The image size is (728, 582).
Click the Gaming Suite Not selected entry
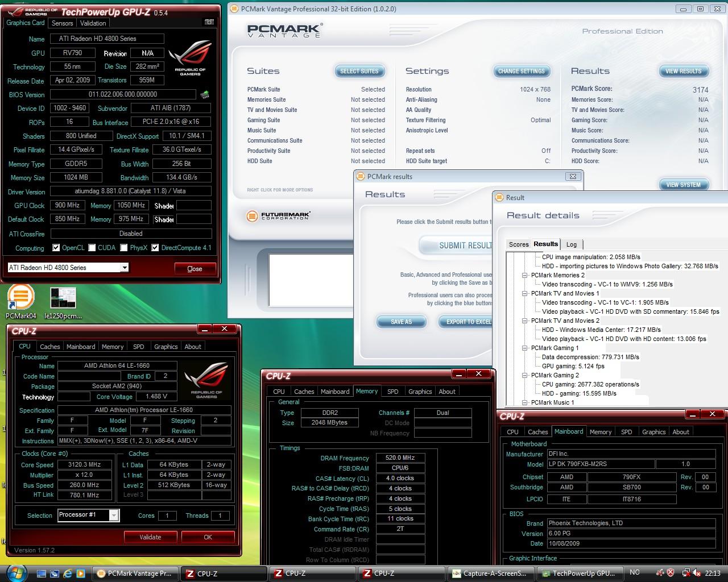(367, 120)
